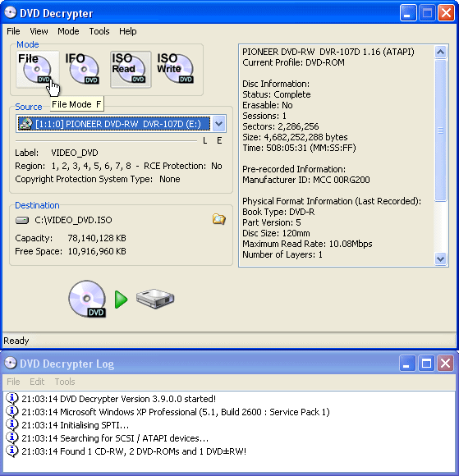Close the DVD Decrypter Log window

pyautogui.click(x=446, y=363)
